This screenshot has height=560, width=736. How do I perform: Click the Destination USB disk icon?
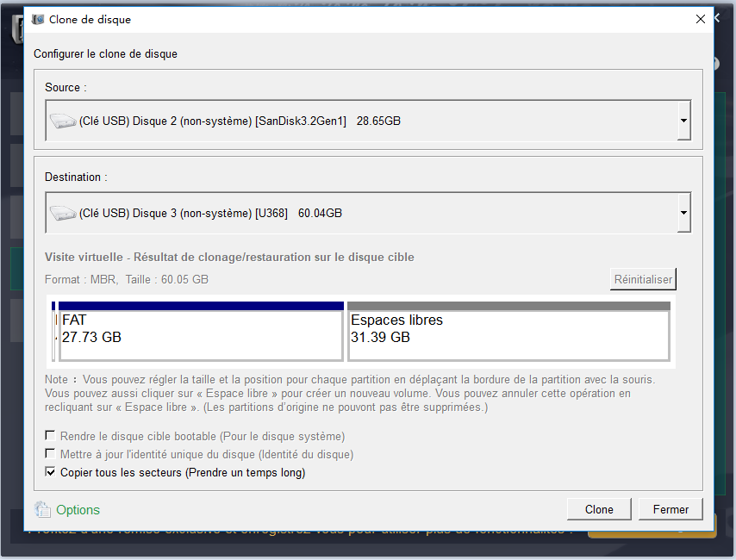[62, 213]
